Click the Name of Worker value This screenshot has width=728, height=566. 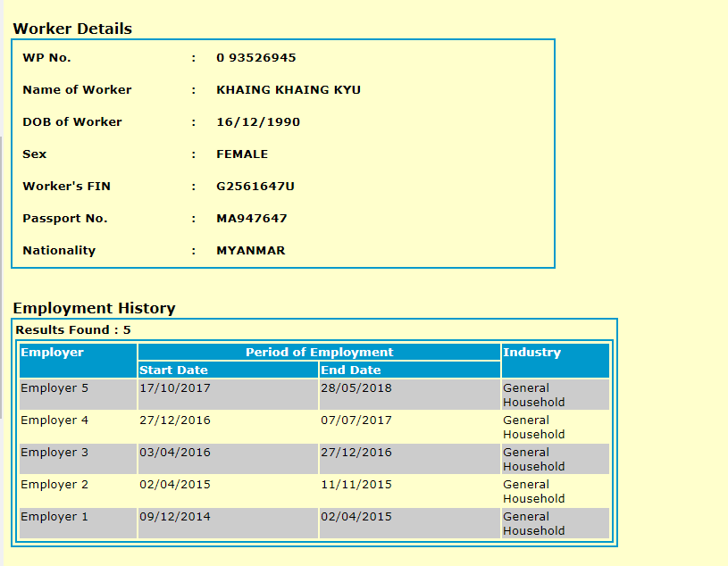(x=288, y=90)
